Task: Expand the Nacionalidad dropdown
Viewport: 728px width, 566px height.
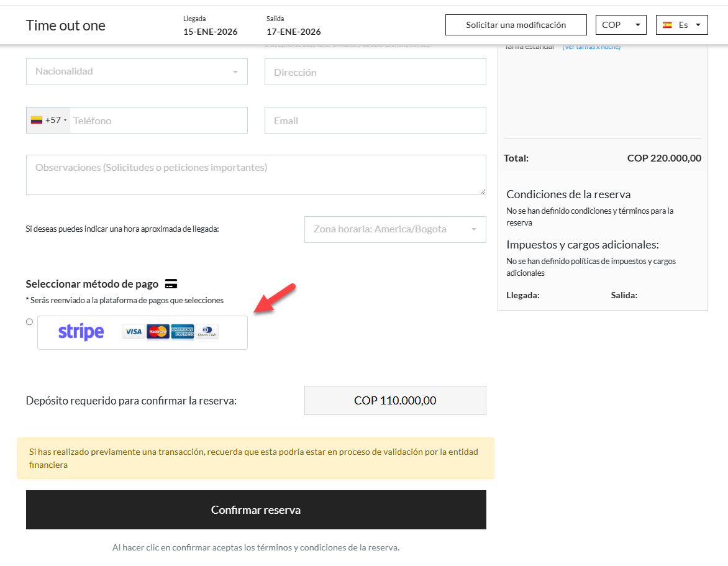Action: coord(137,71)
